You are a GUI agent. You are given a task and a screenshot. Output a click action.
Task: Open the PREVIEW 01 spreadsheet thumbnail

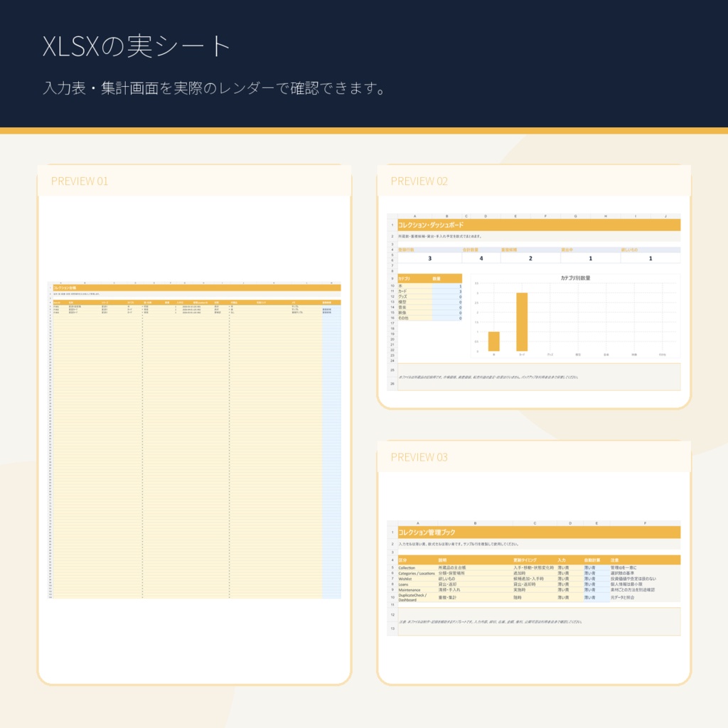pyautogui.click(x=195, y=439)
